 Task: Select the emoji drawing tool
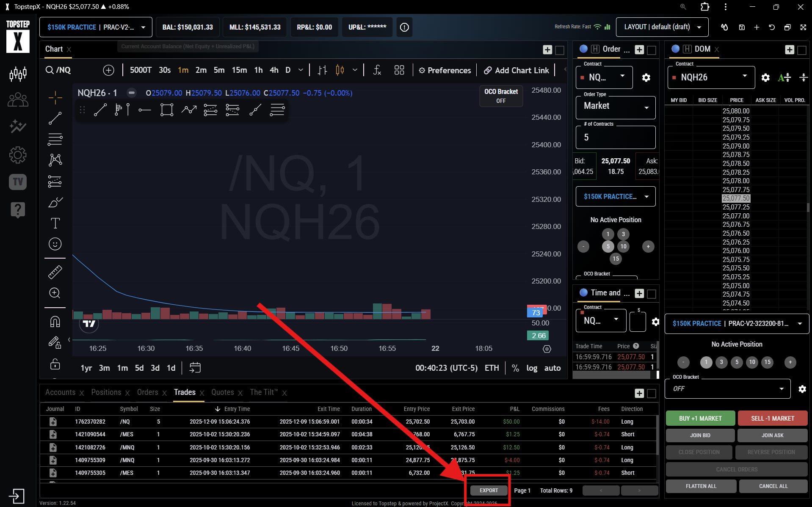55,244
